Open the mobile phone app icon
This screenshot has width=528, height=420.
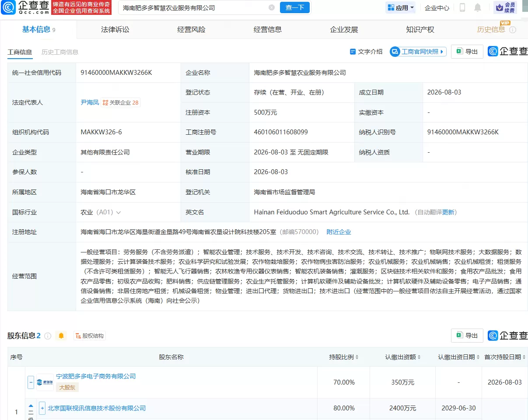462,7
